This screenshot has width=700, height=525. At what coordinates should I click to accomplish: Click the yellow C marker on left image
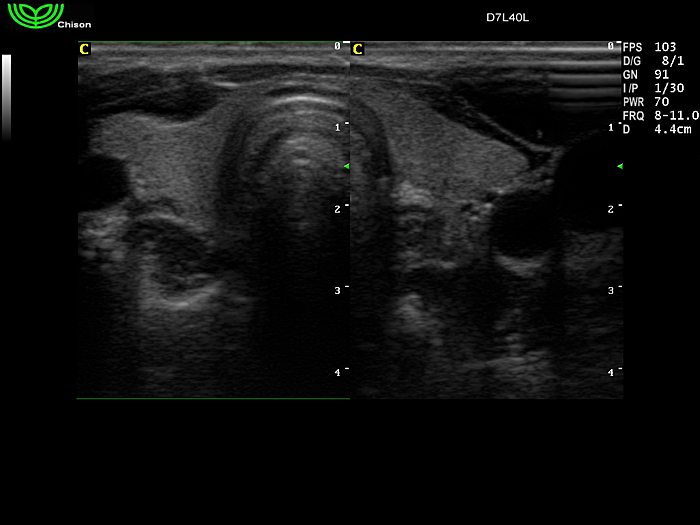(84, 49)
